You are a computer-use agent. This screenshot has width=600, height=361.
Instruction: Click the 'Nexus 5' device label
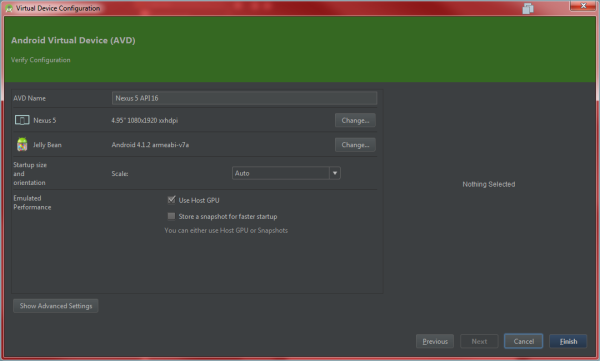tap(45, 120)
